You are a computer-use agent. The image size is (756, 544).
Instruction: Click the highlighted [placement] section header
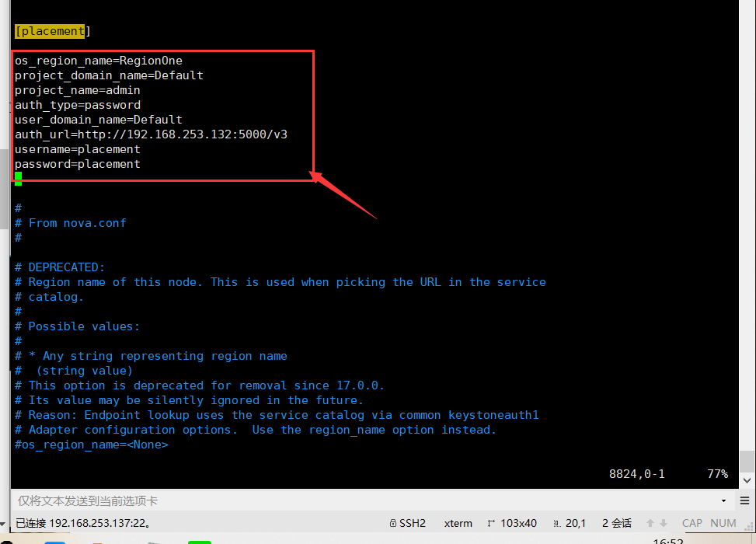[x=53, y=31]
